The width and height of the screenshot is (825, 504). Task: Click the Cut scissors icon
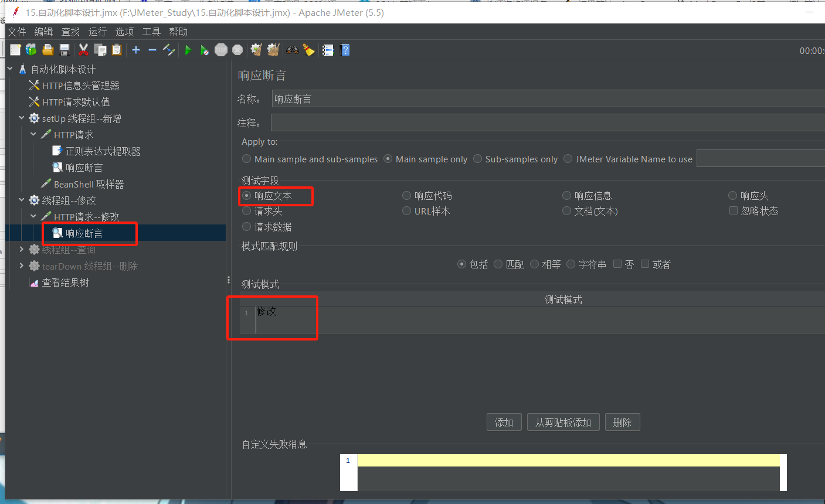pyautogui.click(x=84, y=50)
